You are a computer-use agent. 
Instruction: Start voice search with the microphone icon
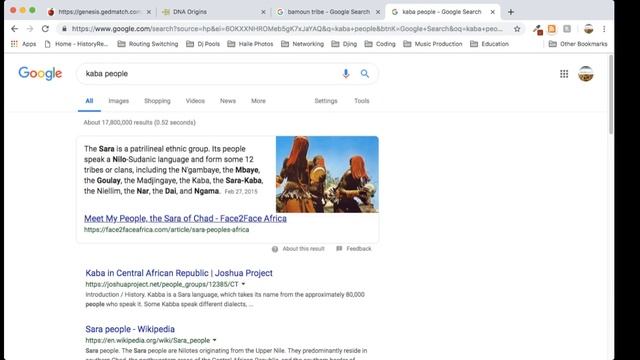point(346,73)
